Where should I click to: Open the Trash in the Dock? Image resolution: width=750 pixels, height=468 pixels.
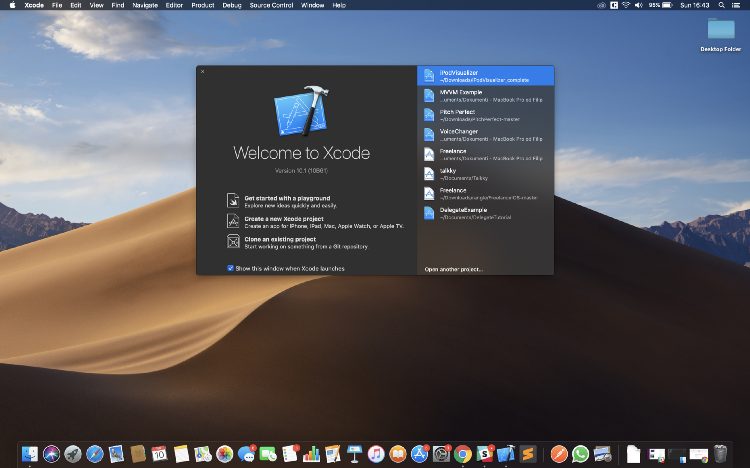[x=720, y=454]
